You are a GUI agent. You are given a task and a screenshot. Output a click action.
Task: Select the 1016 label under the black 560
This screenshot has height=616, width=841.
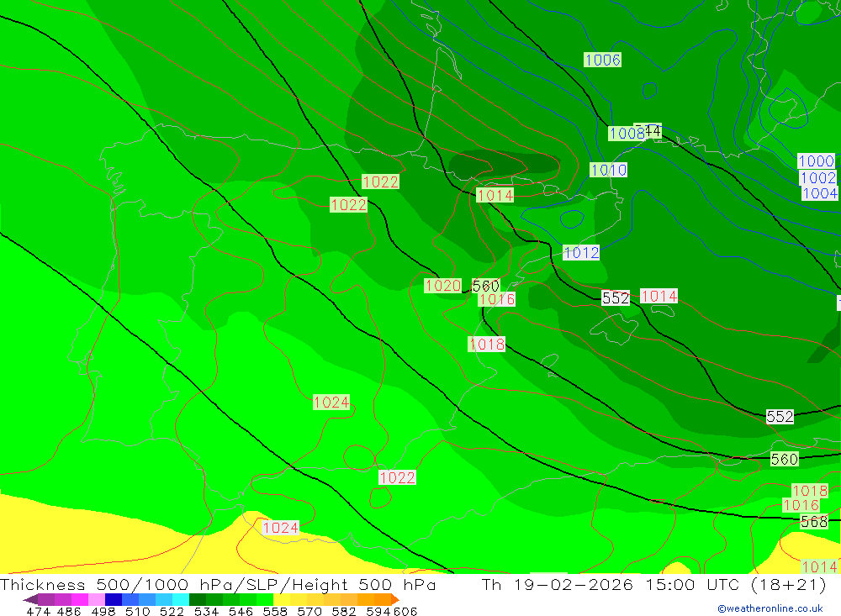(497, 299)
